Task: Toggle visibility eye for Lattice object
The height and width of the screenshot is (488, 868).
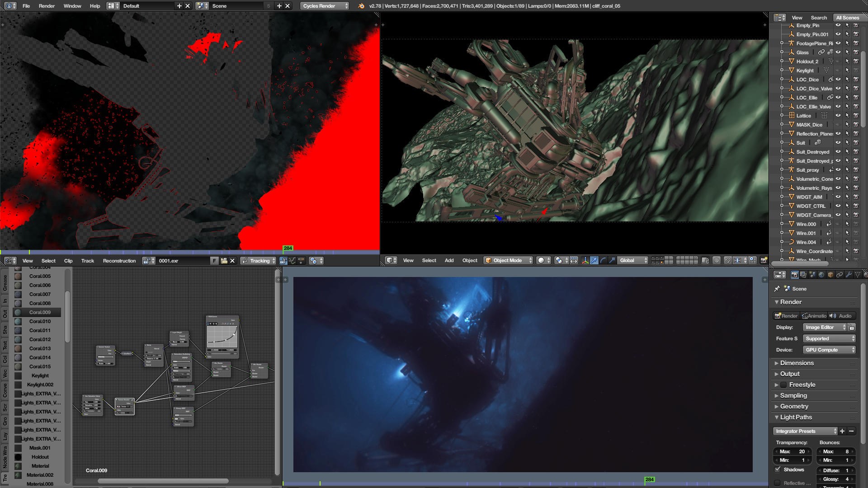Action: point(838,116)
